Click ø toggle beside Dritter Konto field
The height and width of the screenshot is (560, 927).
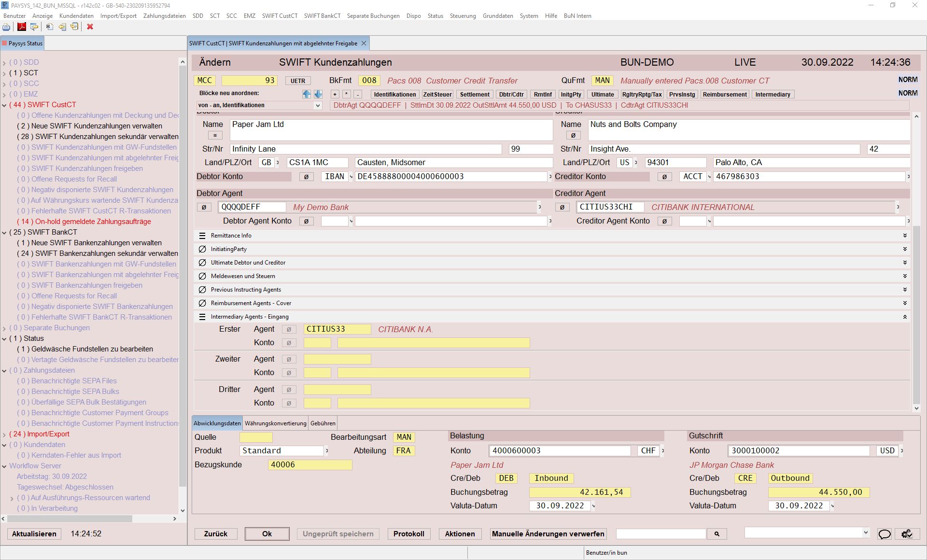tap(289, 403)
